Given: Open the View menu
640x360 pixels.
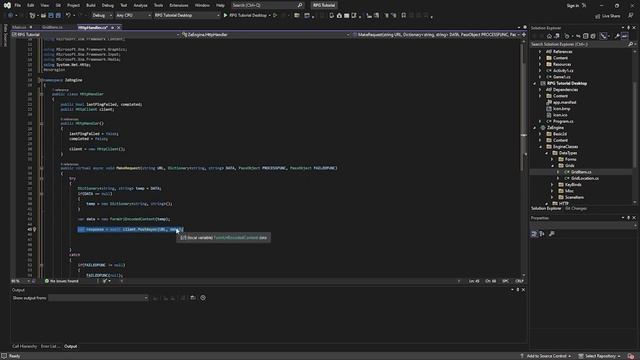Looking at the screenshot, I should click(x=44, y=5).
